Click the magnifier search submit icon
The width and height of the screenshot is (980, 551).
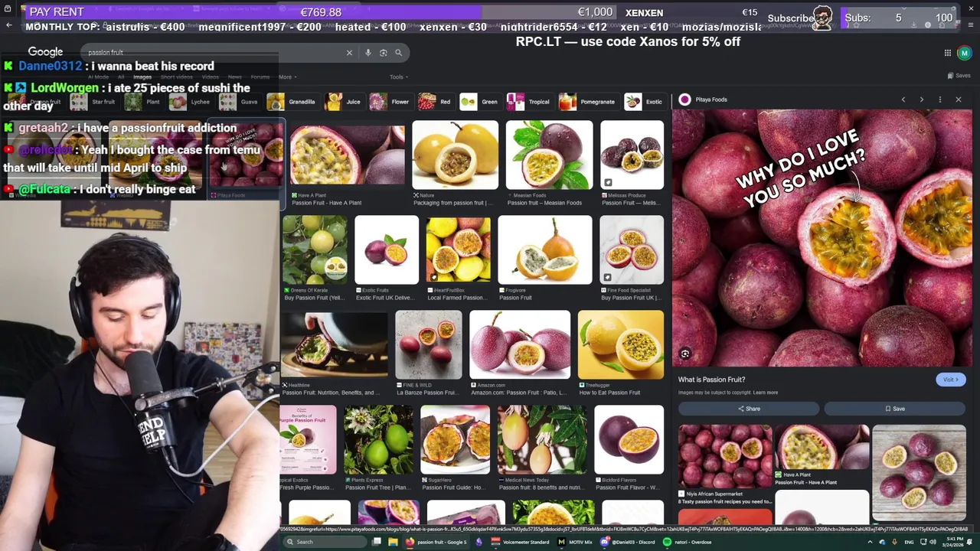click(x=398, y=53)
